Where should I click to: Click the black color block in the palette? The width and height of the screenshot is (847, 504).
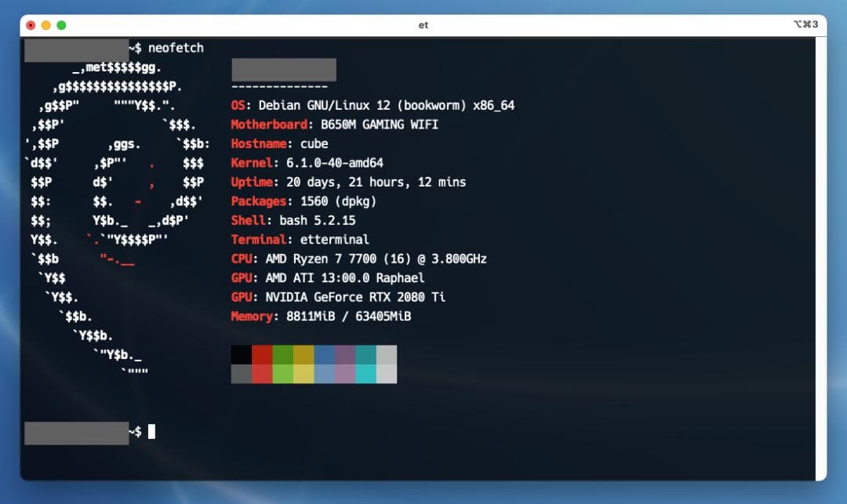(242, 355)
